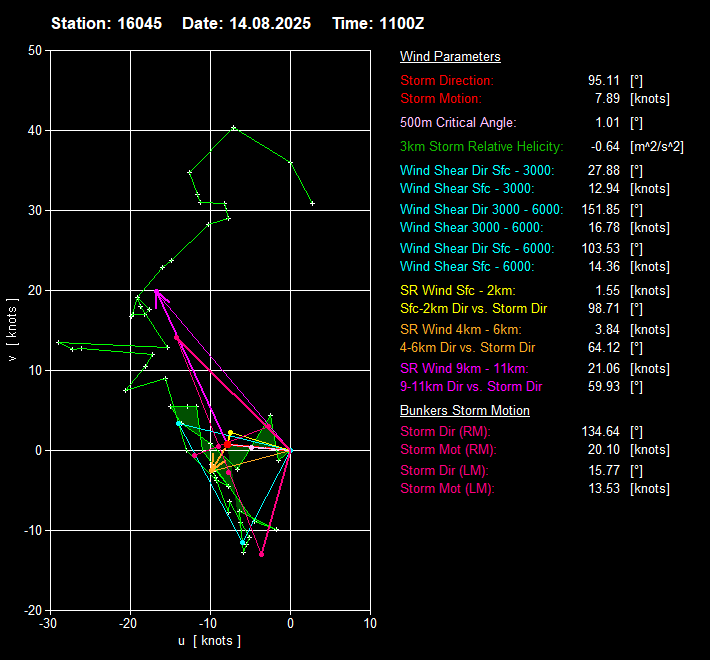Click 'SR Wind 4km - 6km:' label
The height and width of the screenshot is (660, 710).
pyautogui.click(x=461, y=330)
